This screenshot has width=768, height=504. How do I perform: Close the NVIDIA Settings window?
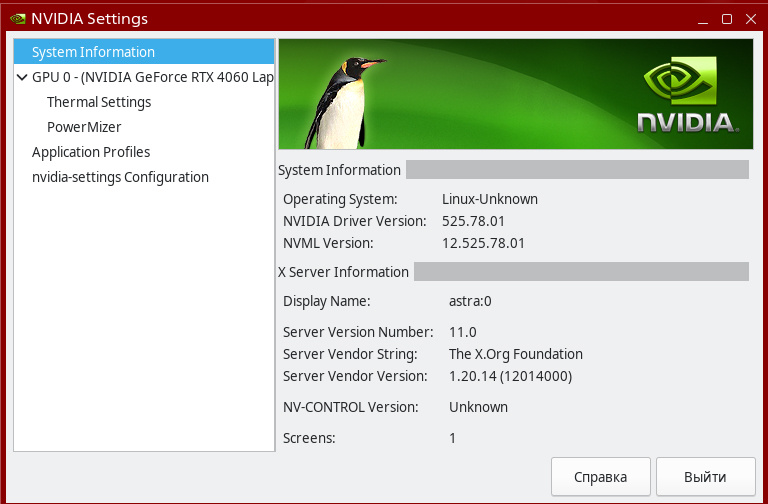tap(751, 19)
